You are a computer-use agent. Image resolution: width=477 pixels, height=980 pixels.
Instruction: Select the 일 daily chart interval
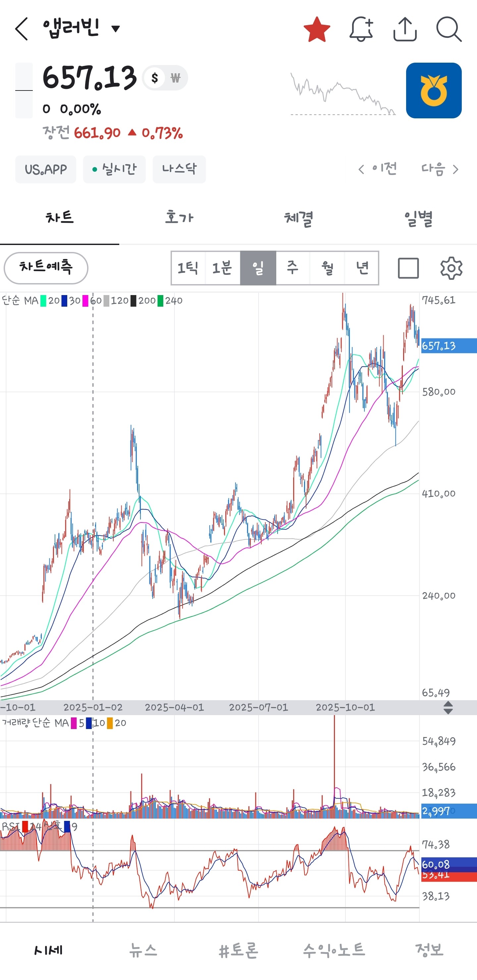(x=258, y=268)
